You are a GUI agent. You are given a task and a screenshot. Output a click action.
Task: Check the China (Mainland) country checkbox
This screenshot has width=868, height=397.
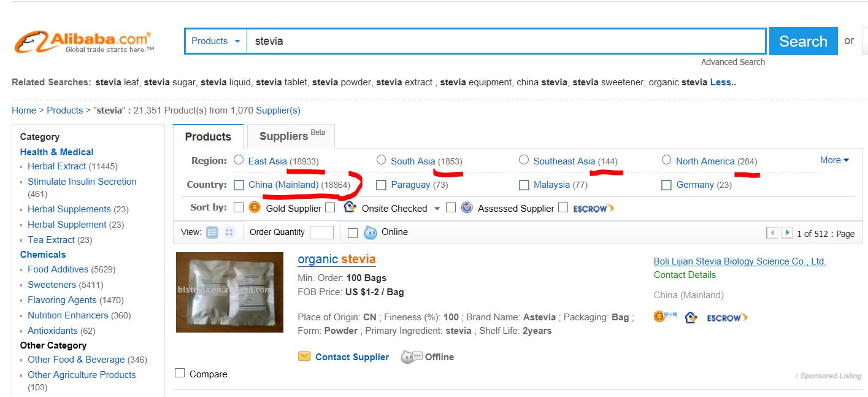click(x=239, y=185)
